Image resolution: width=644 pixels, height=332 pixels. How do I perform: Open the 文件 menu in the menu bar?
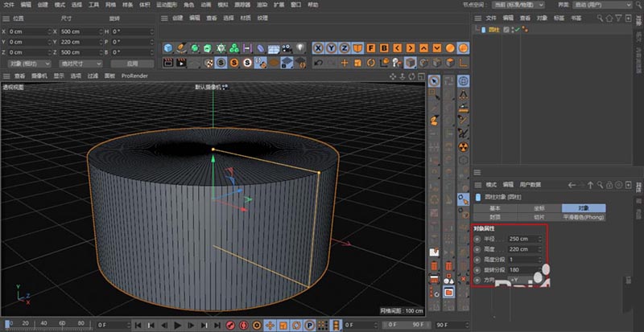coord(9,4)
